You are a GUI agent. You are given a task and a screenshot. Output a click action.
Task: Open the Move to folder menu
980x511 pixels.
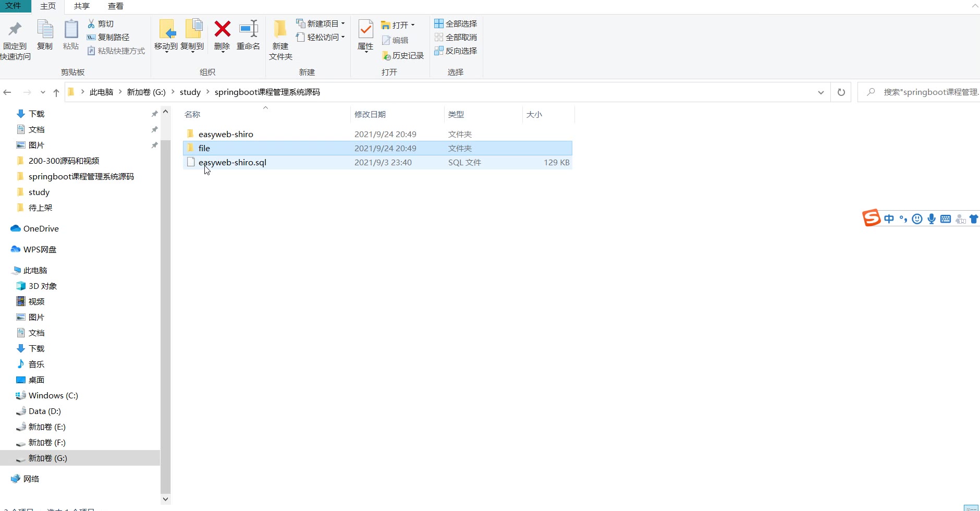(166, 35)
